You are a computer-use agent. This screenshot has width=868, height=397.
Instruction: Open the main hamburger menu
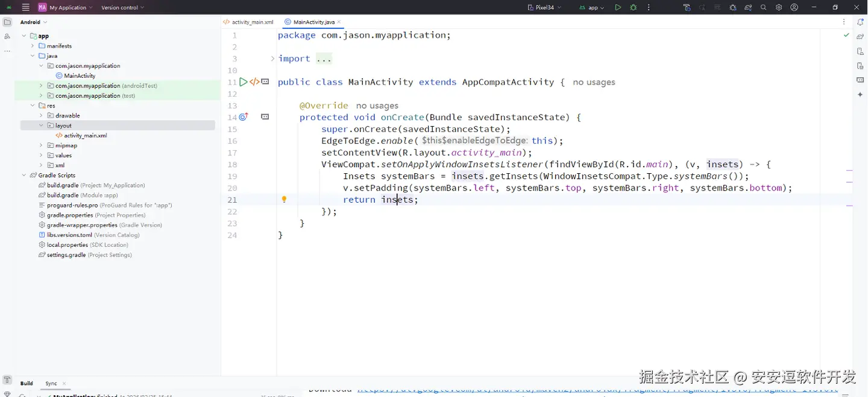tap(25, 7)
